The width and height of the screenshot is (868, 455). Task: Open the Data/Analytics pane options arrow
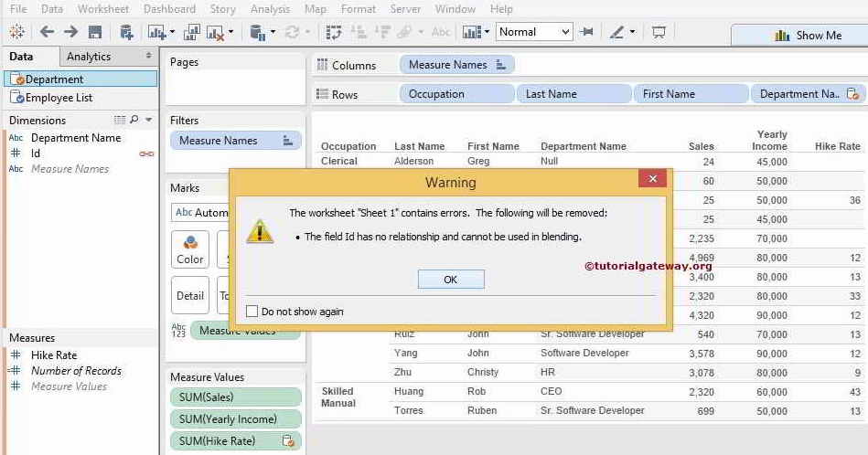pyautogui.click(x=148, y=56)
